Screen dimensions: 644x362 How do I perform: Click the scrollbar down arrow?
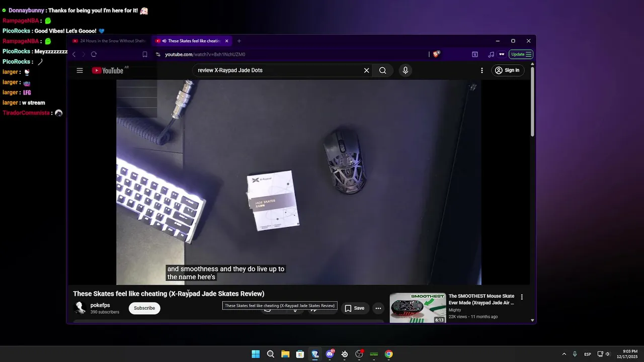532,320
